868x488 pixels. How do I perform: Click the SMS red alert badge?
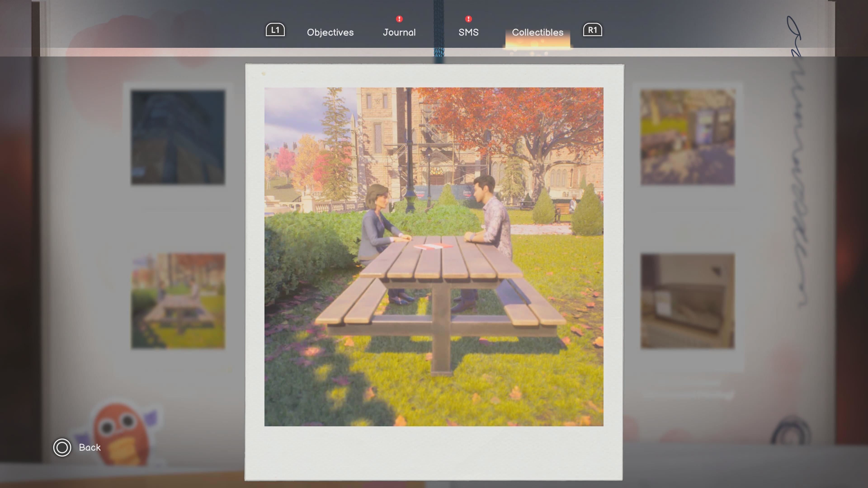(468, 19)
